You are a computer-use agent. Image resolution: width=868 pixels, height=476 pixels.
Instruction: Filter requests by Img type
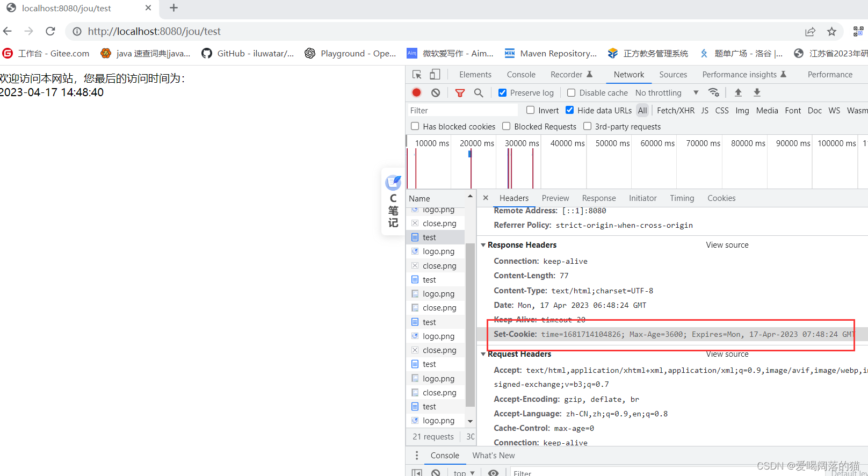pyautogui.click(x=742, y=110)
